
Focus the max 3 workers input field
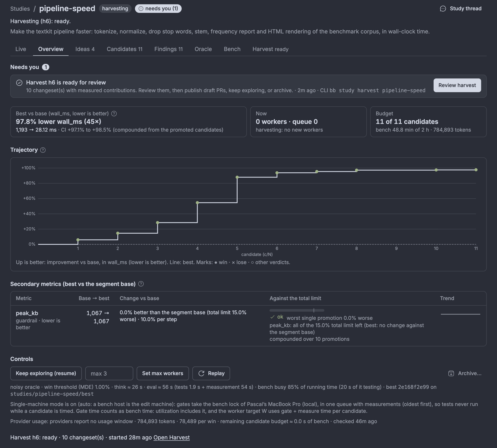(x=109, y=373)
